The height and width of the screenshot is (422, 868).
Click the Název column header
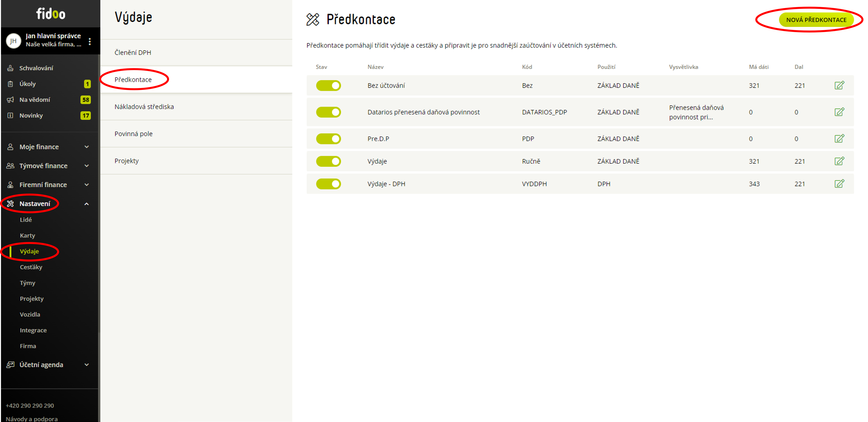pos(375,67)
